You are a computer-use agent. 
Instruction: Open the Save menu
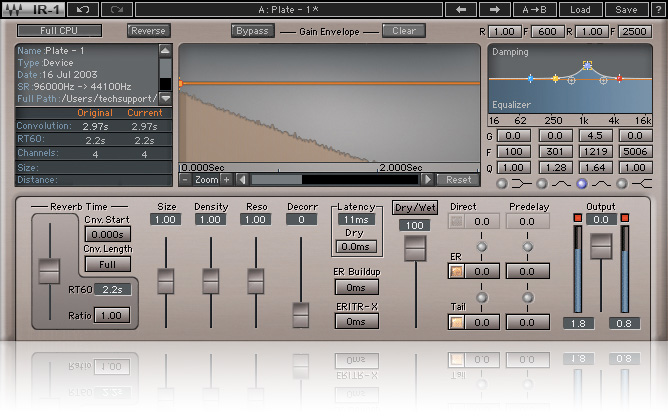pyautogui.click(x=625, y=9)
